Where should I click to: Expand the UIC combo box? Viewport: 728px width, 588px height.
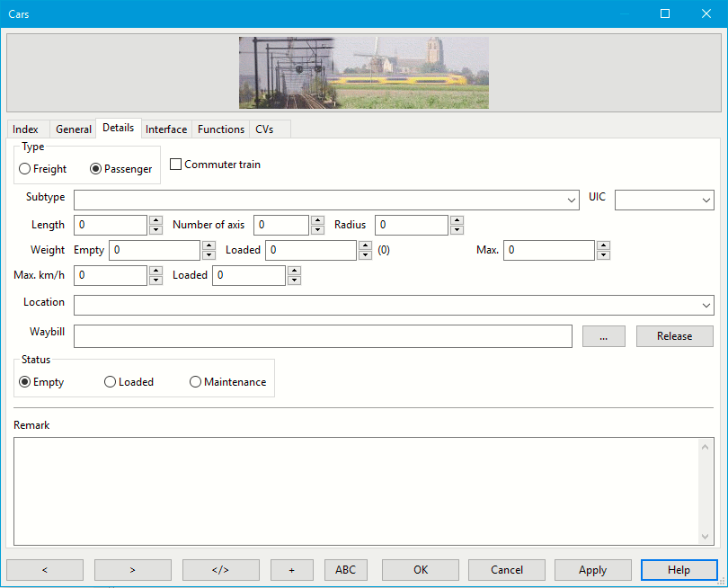(706, 200)
